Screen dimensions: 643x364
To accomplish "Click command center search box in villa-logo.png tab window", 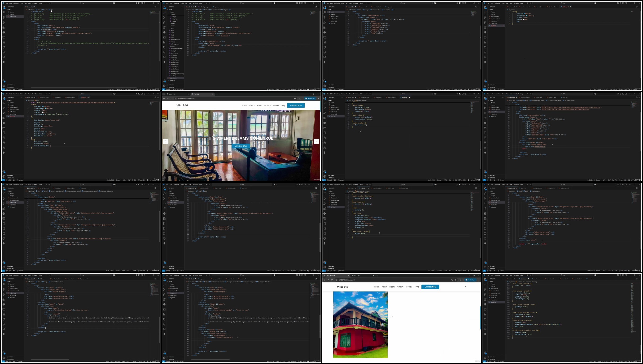I will click(242, 3).
